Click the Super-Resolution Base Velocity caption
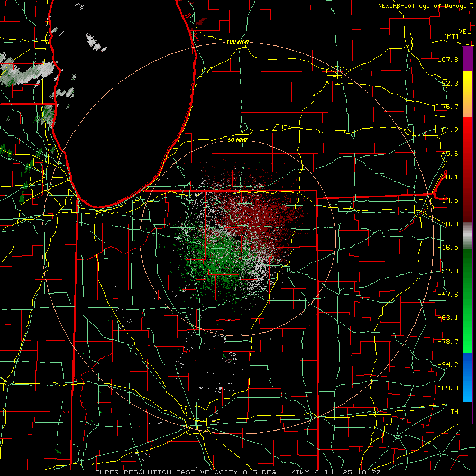 coord(237,472)
